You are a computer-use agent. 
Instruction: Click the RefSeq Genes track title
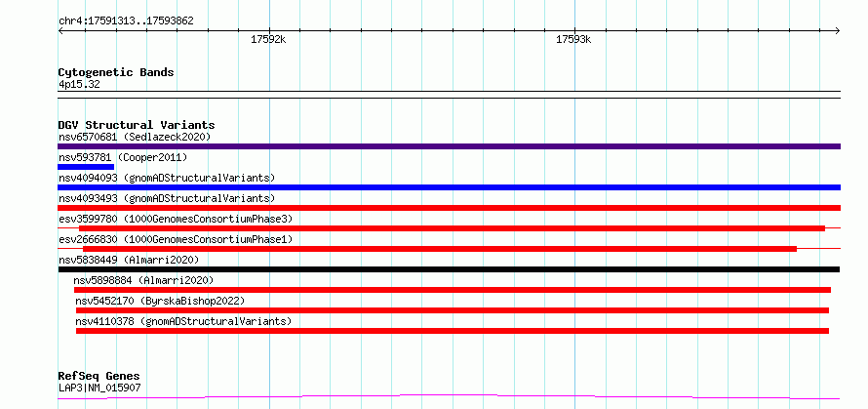[99, 377]
